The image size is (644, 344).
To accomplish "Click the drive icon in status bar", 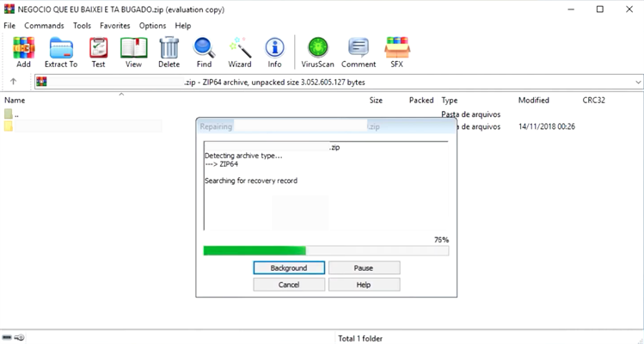I will pyautogui.click(x=7, y=338).
